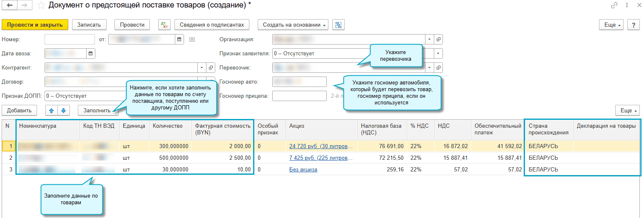Open the Контрагент record via open icon
This screenshot has height=218, width=644.
pos(211,67)
